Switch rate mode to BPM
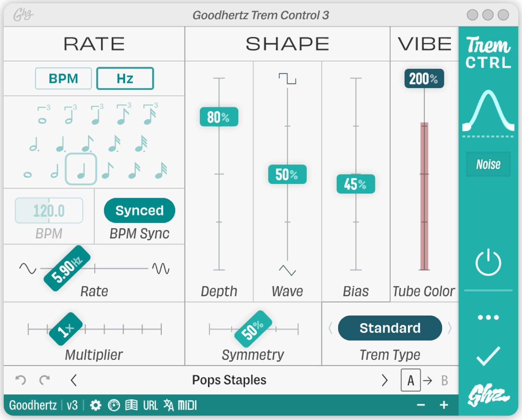Viewport: 522px width, 420px height. 63,78
